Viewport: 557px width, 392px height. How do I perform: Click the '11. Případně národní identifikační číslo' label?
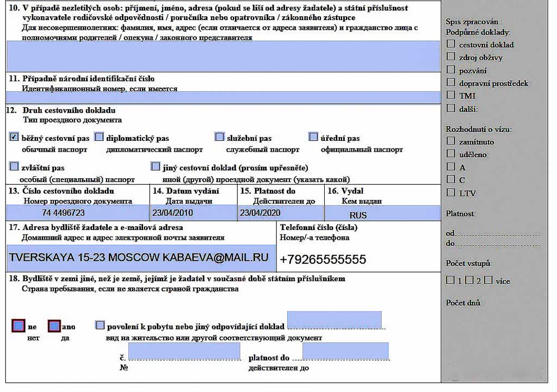(x=82, y=79)
